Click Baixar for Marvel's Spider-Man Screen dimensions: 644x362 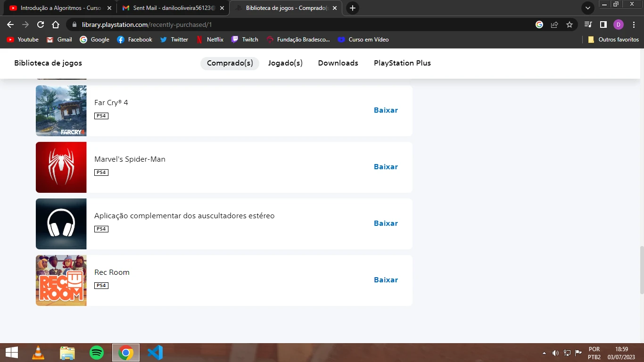pos(386,167)
